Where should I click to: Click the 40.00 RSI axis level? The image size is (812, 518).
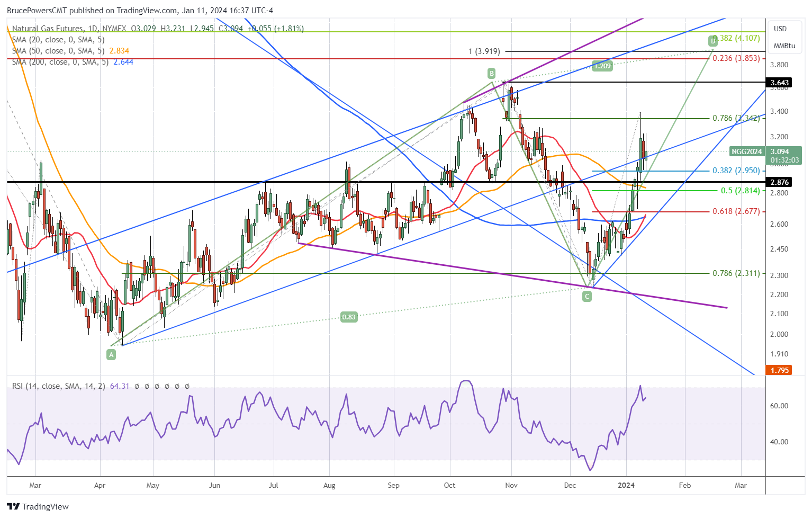click(x=779, y=442)
